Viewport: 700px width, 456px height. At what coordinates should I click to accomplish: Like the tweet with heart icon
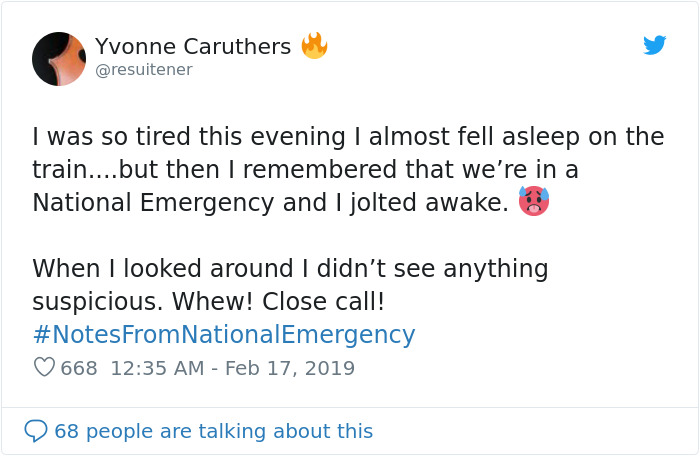(x=44, y=368)
